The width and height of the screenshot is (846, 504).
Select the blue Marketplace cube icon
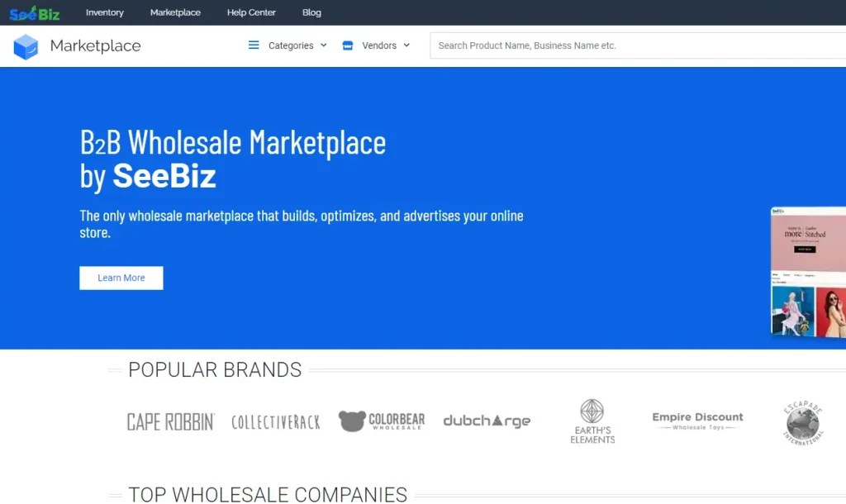(26, 46)
